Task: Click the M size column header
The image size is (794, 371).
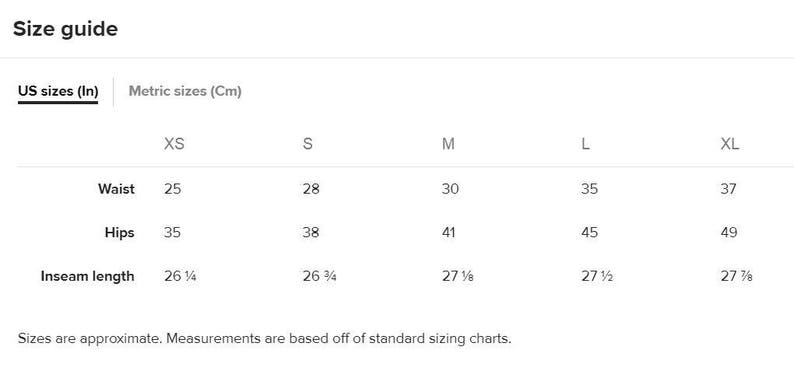Action: pos(448,144)
